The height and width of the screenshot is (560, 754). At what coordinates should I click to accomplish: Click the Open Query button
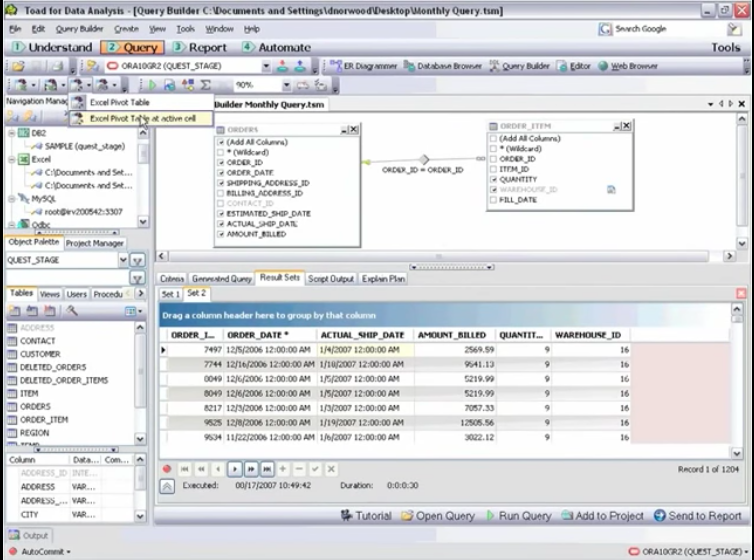[438, 516]
